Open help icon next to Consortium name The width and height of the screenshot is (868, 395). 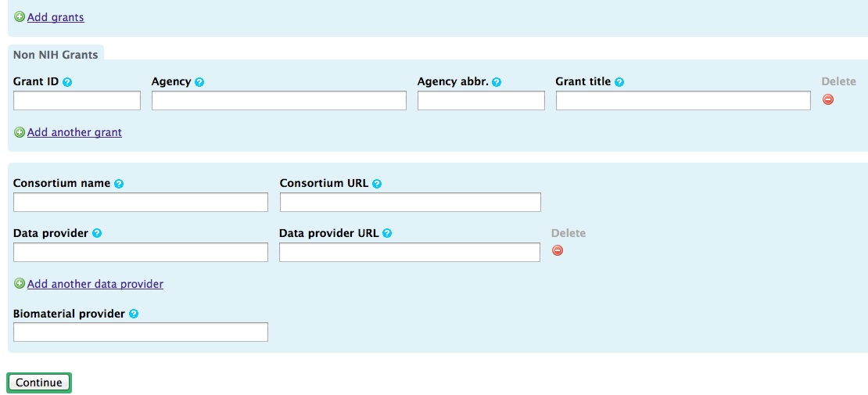pos(119,184)
